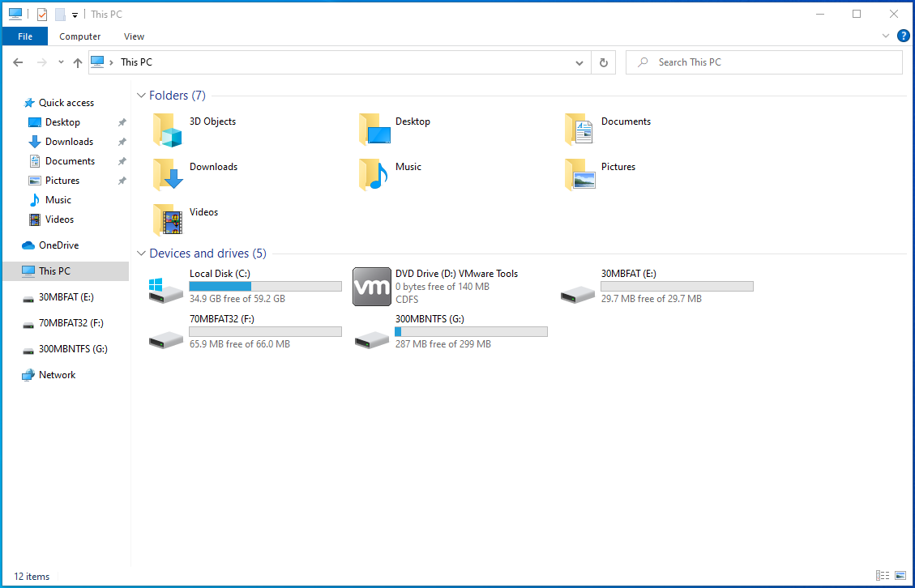This screenshot has width=915, height=588.
Task: Go up one level with Up arrow
Action: tap(78, 62)
